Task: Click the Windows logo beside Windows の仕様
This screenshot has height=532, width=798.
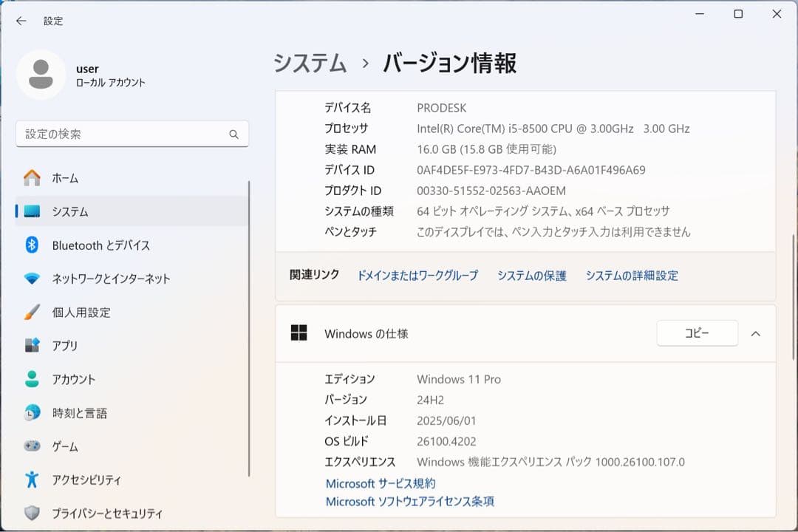Action: click(x=299, y=333)
